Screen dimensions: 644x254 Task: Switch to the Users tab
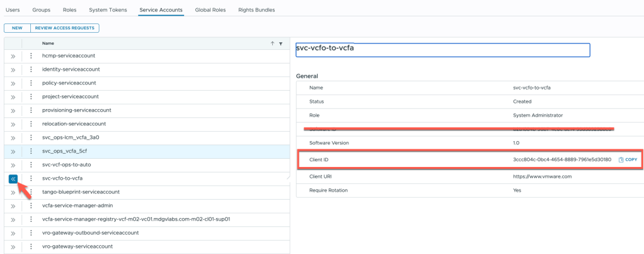click(13, 10)
